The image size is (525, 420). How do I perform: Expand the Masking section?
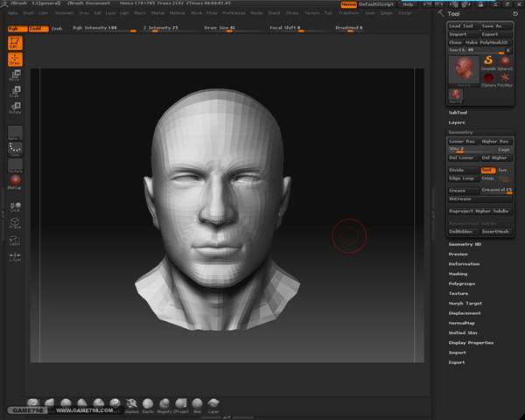pos(458,274)
